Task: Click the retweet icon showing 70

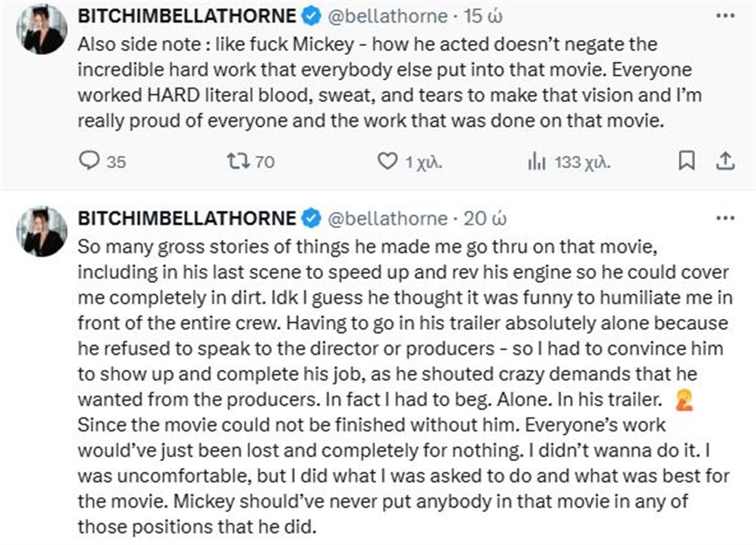Action: 238,162
